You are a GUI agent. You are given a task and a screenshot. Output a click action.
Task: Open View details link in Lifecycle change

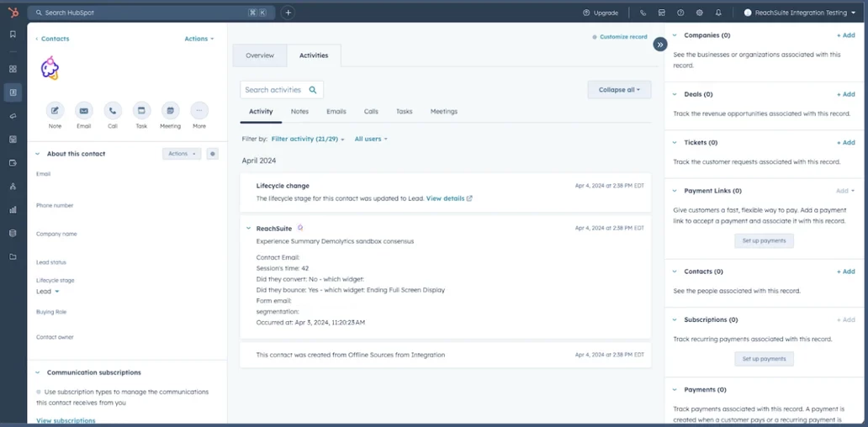click(x=449, y=198)
